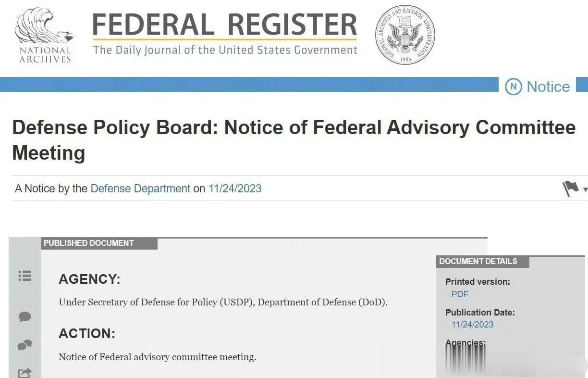Click the flag icon beside the date line
Viewport: 588px width, 378px height.
(x=571, y=189)
